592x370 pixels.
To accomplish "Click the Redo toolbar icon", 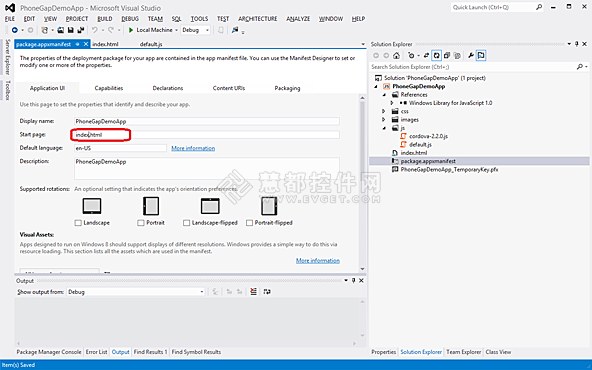I will (111, 30).
